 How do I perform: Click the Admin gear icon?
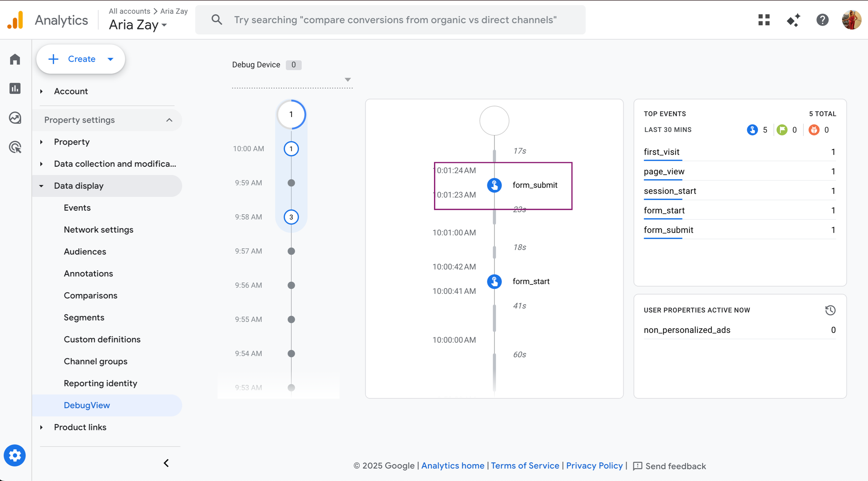(15, 455)
